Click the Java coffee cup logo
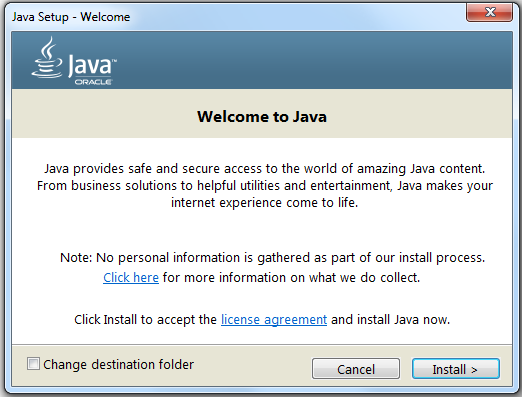522x397 pixels. point(47,57)
